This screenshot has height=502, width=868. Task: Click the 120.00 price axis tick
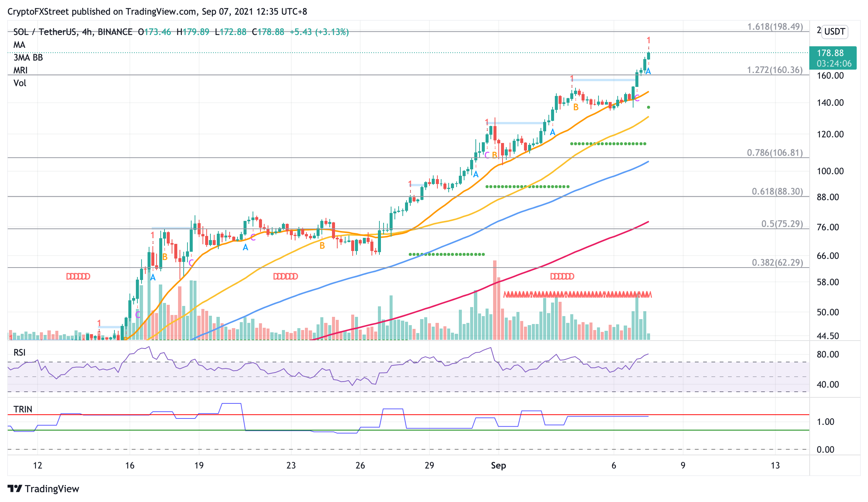click(830, 134)
